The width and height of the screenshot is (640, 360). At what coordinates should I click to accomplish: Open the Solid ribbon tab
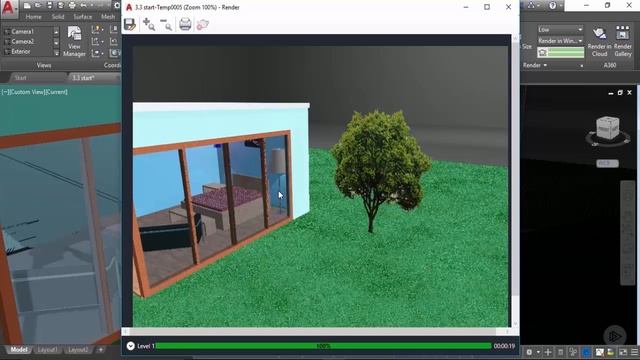coord(58,17)
